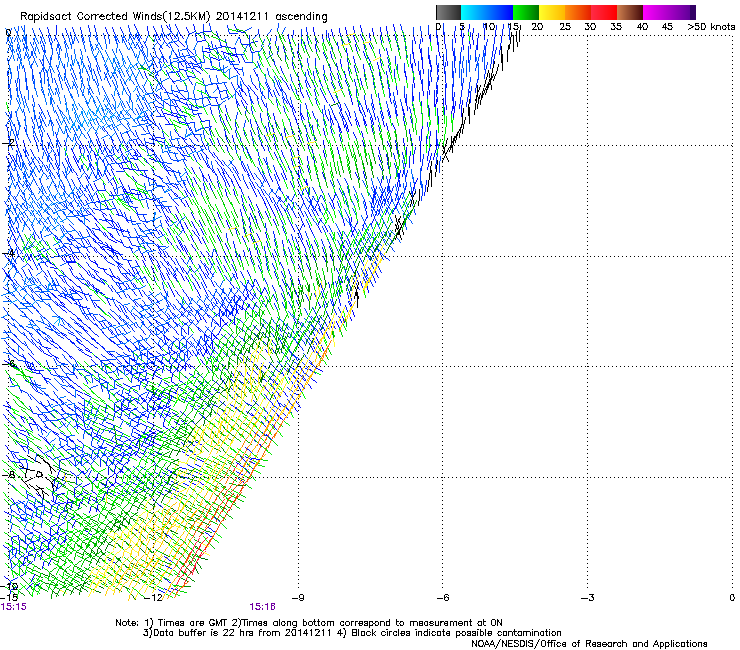Screen dimensions: 740x650
Task: Click the red 30-35 knots color swatch
Action: coord(604,12)
